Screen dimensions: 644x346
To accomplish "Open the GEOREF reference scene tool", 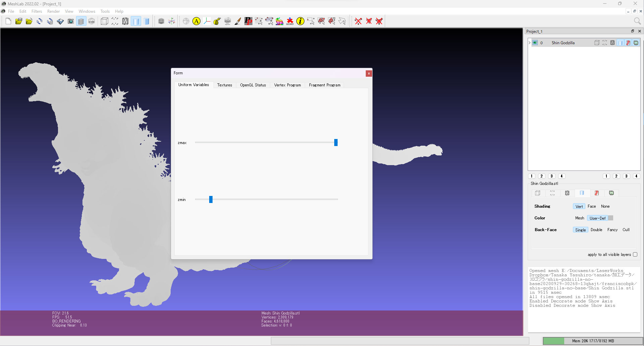I will click(x=290, y=21).
